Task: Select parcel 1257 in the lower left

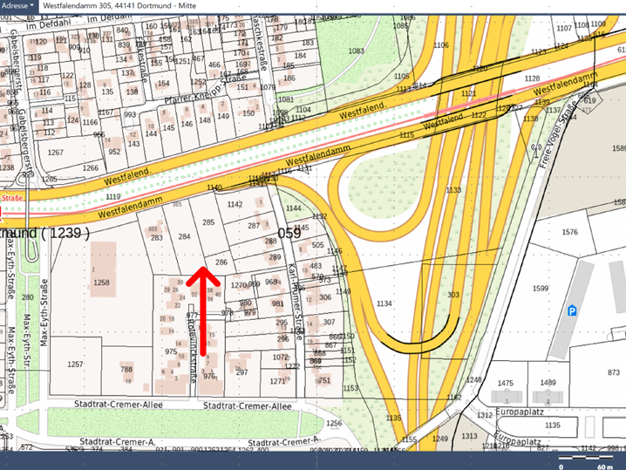Action: 75,366
